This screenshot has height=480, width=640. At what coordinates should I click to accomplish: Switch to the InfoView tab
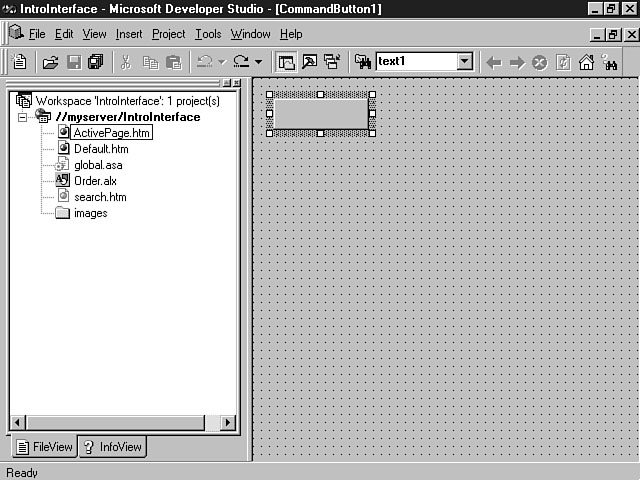[x=112, y=447]
